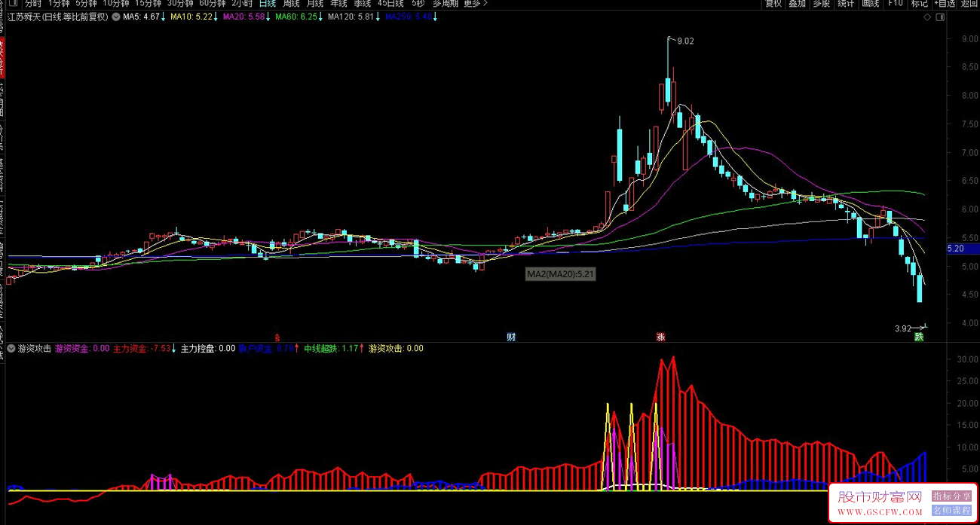
Task: Click the 叠加 overlay button
Action: coord(797,3)
